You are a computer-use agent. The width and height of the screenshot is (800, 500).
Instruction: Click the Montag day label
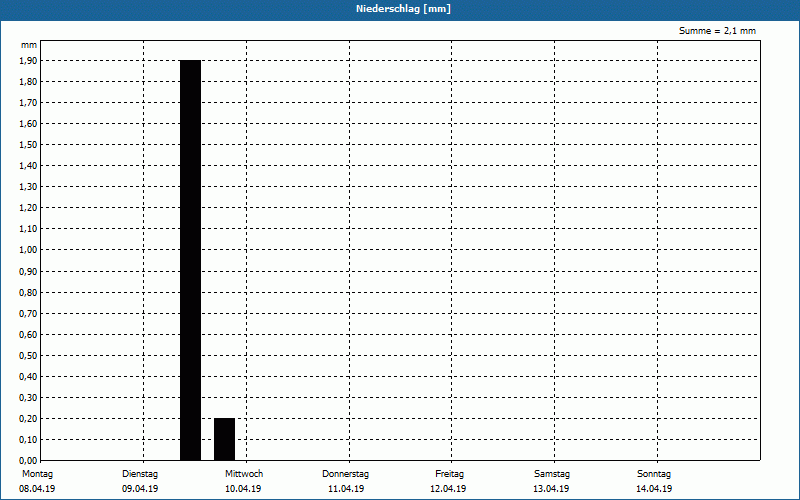37,474
